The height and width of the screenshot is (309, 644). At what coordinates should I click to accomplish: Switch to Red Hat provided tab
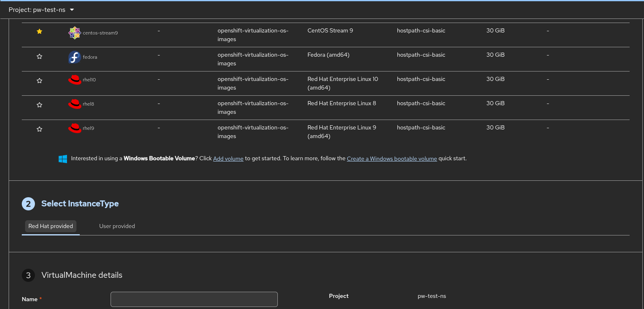[x=51, y=226]
